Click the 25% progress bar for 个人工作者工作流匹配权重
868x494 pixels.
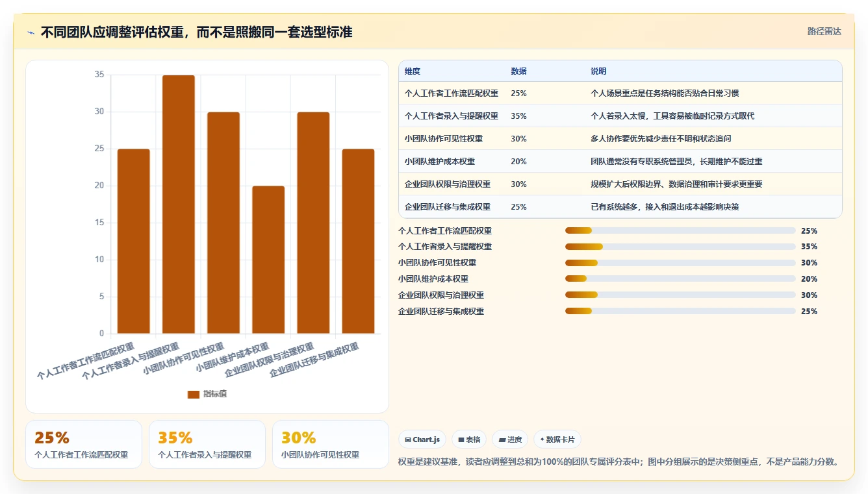click(x=680, y=230)
